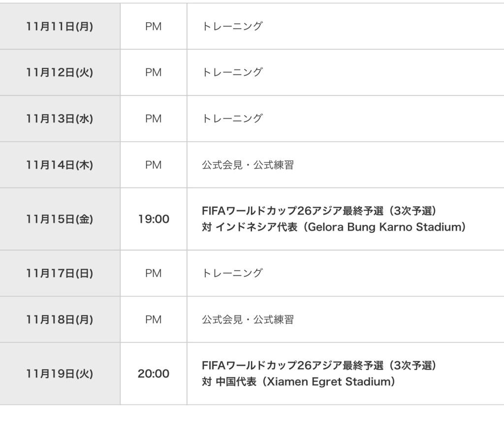Click the 11月17日(日) date cell
The width and height of the screenshot is (504, 421).
60,273
